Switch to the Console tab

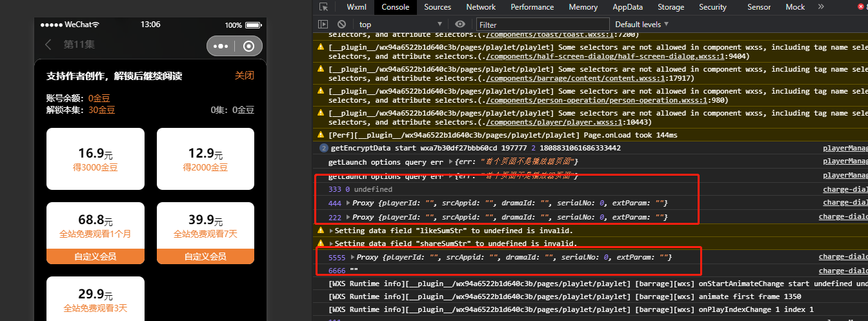[395, 7]
